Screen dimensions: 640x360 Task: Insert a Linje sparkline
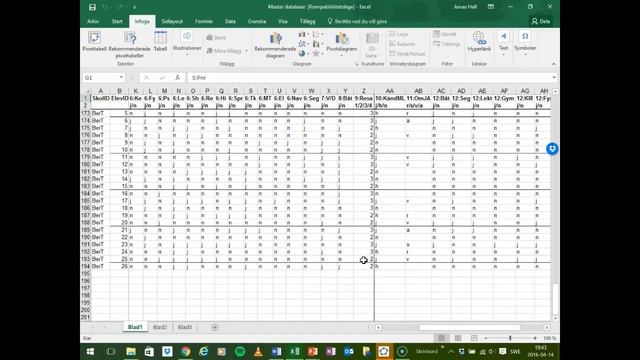tap(399, 34)
